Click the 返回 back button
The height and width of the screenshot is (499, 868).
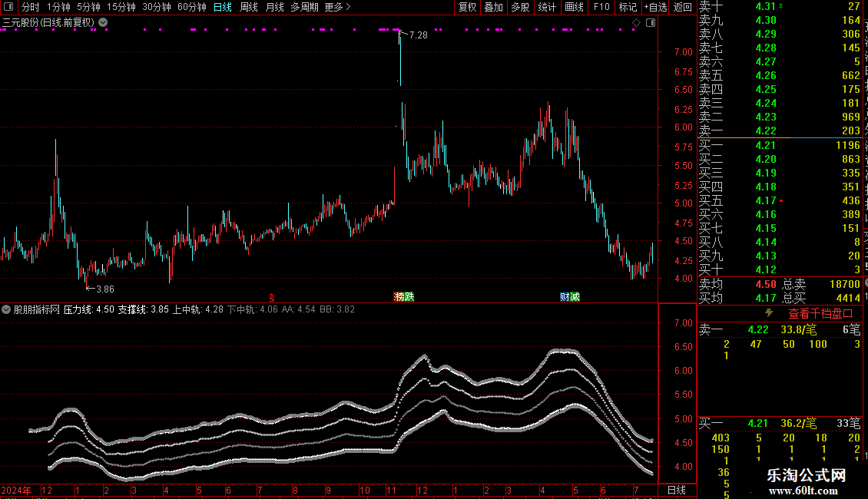(x=683, y=7)
